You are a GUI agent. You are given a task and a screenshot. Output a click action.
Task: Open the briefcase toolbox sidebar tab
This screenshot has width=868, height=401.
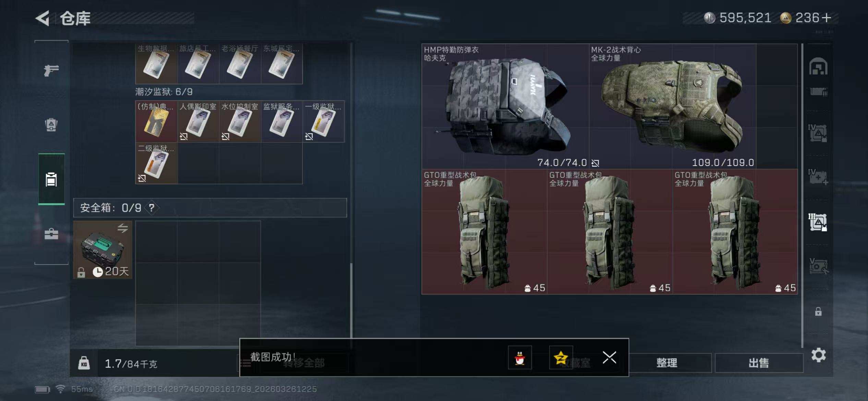click(x=51, y=234)
